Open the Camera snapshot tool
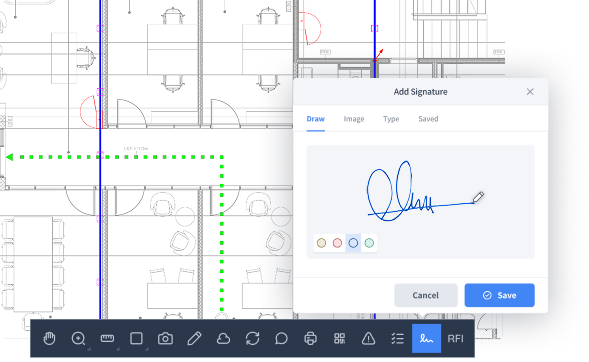Screen dimensions: 589x362 (165, 339)
